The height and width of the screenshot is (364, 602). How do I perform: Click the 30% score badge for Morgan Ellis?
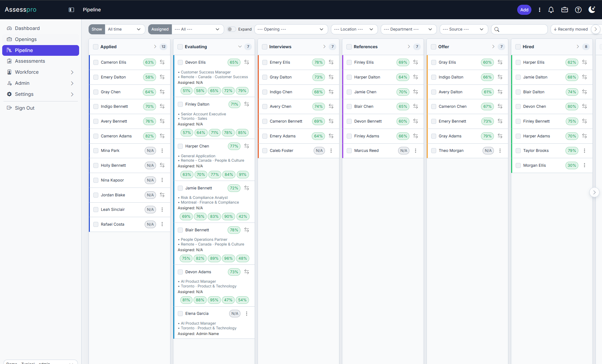coord(572,165)
